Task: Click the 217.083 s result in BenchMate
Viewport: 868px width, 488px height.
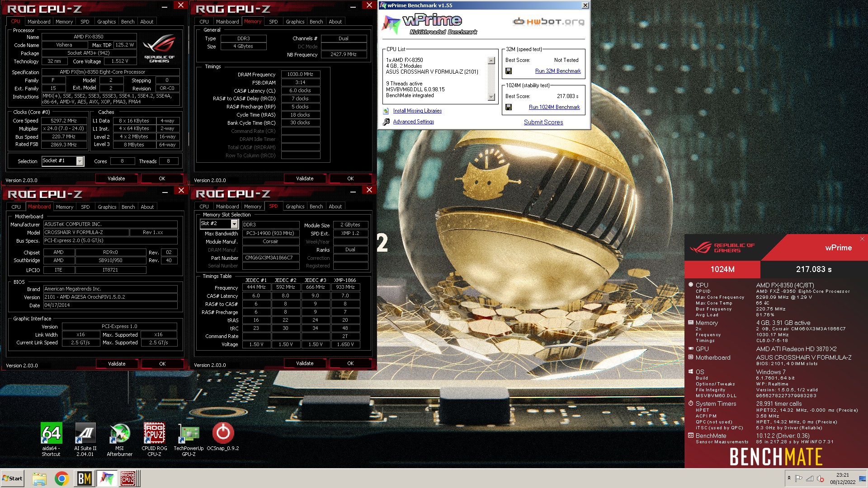Action: [x=814, y=269]
